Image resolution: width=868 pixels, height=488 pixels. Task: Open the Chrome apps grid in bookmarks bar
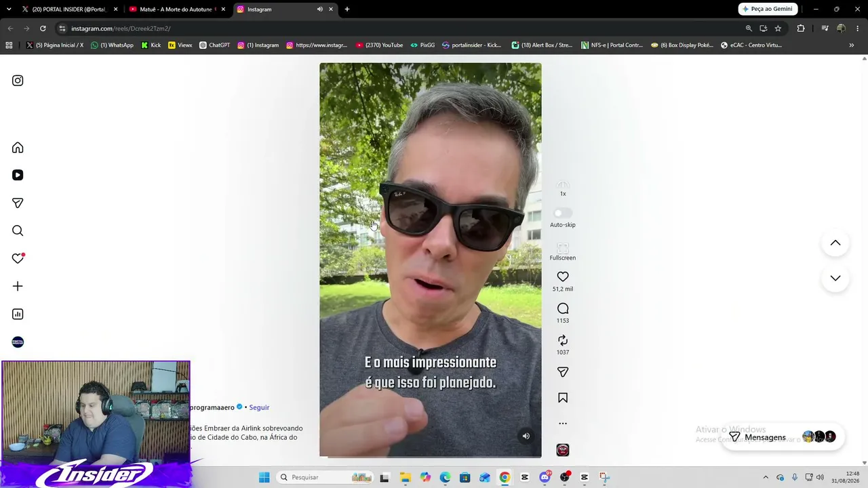pos(9,45)
